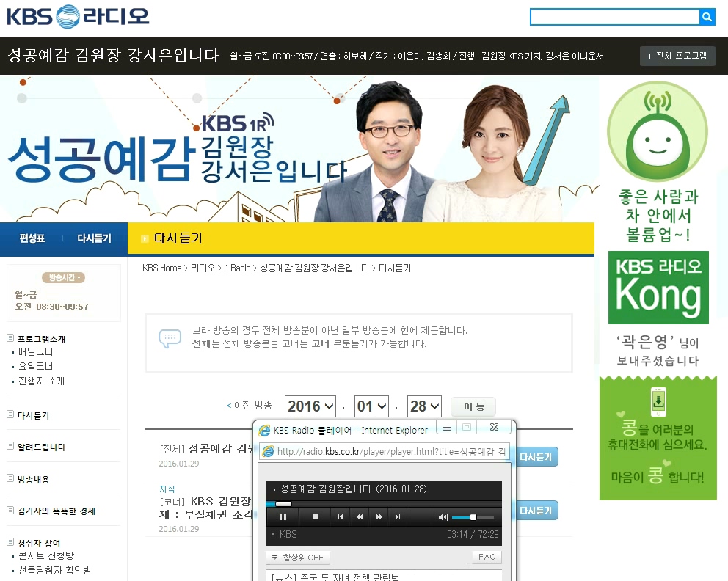Open + 전체 프로그램 button
Viewport: 728px width, 581px height.
[x=677, y=56]
